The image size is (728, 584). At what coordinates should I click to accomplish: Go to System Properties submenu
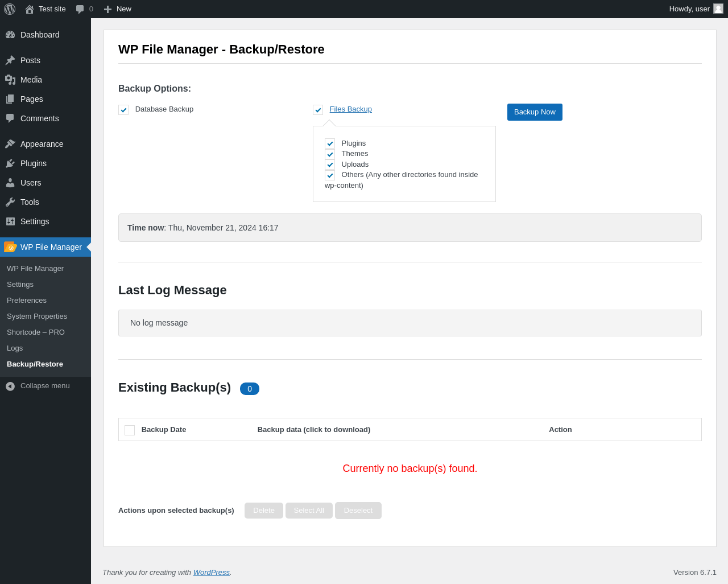(x=37, y=316)
